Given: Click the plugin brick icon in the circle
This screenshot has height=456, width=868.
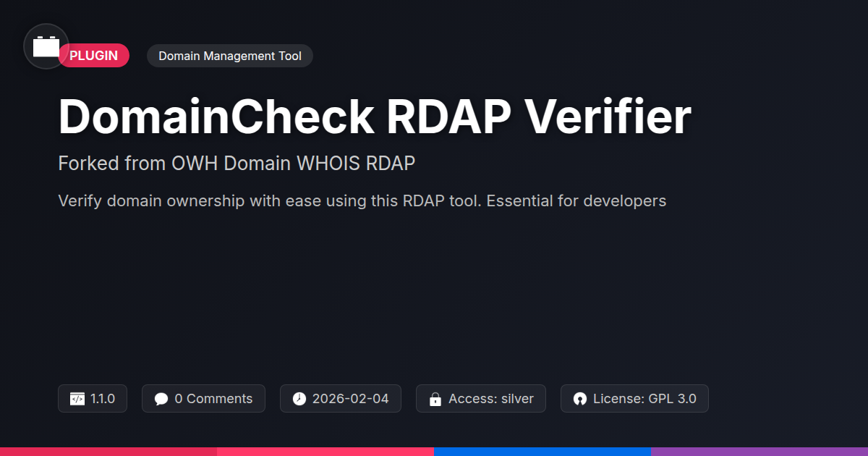Looking at the screenshot, I should coord(46,46).
